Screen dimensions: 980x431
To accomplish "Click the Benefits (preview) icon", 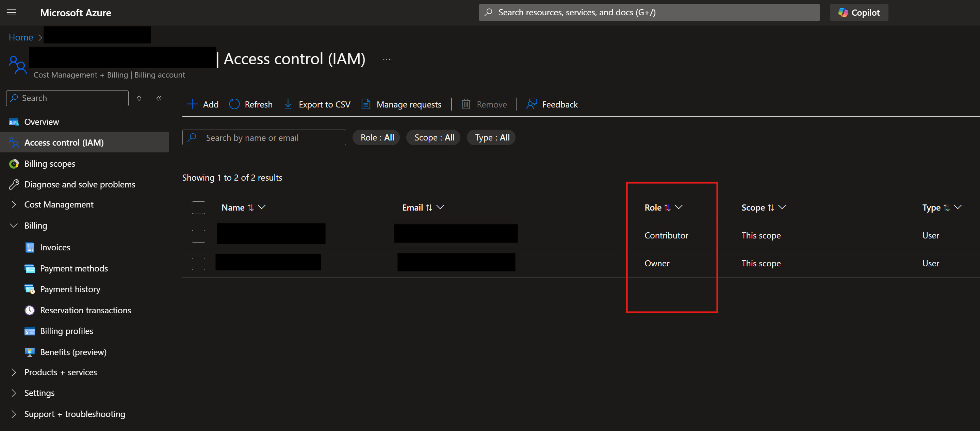I will (30, 352).
